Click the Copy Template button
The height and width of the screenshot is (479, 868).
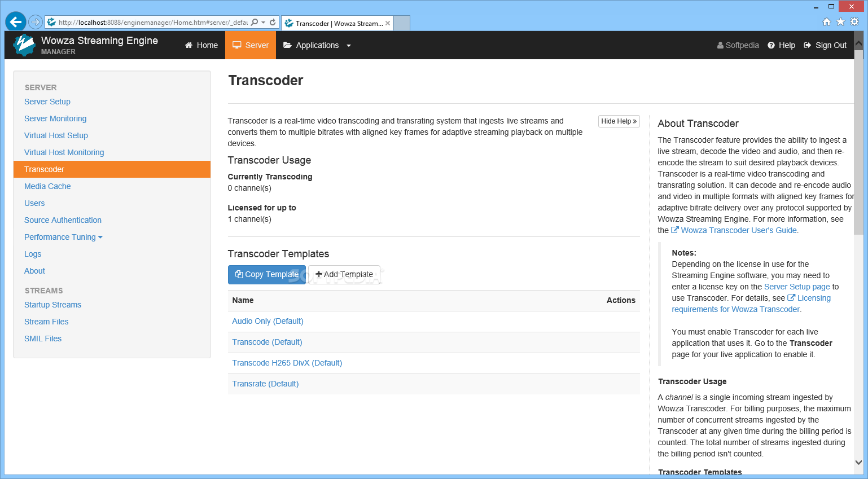(x=267, y=275)
